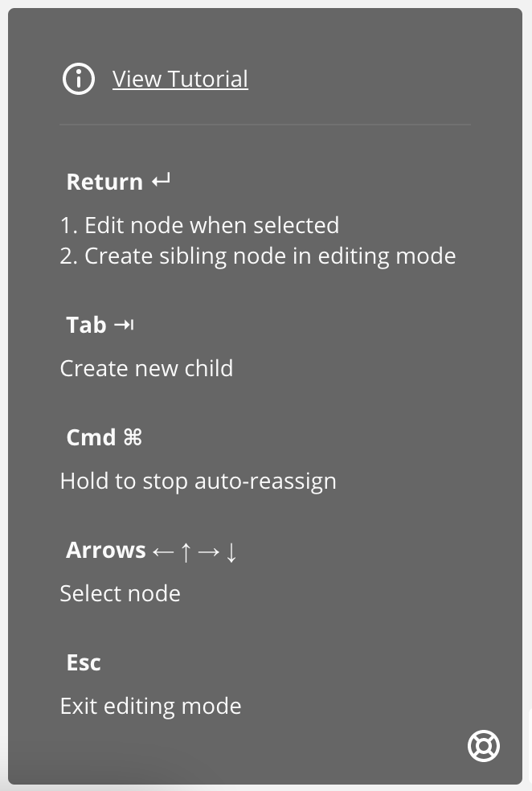Click the info circle icon
532x791 pixels.
[78, 79]
